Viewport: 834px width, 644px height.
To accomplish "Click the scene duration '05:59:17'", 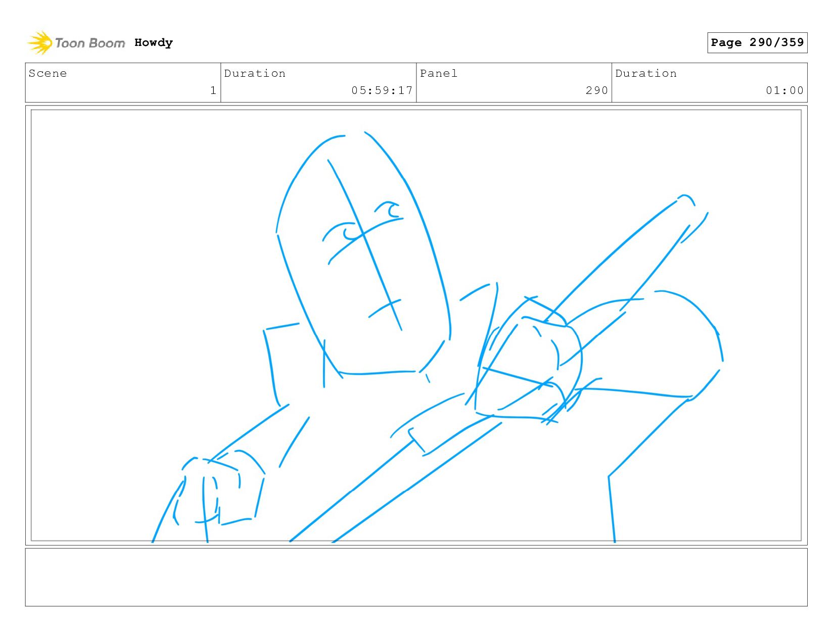I will (x=382, y=90).
